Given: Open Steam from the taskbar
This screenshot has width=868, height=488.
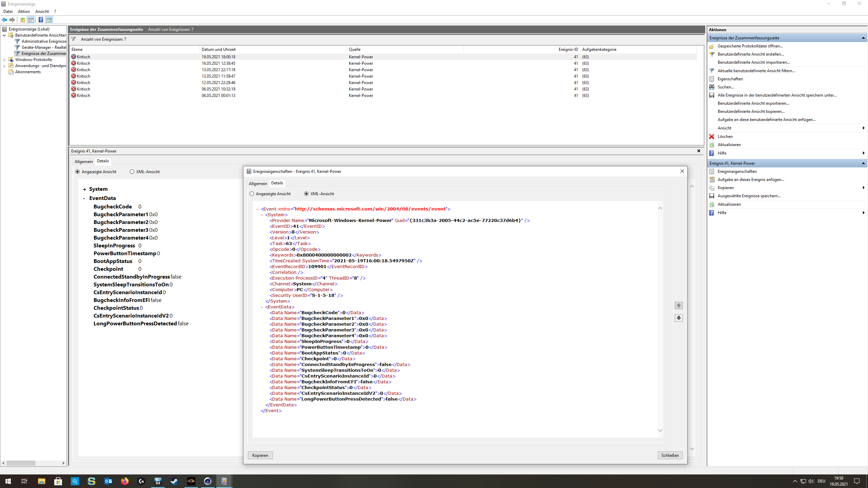Looking at the screenshot, I should pyautogui.click(x=174, y=481).
